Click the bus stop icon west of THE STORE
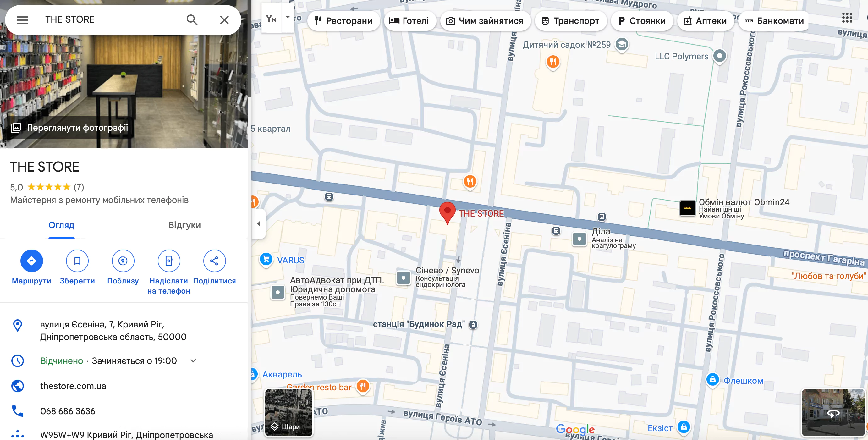Image resolution: width=868 pixels, height=440 pixels. (x=329, y=197)
